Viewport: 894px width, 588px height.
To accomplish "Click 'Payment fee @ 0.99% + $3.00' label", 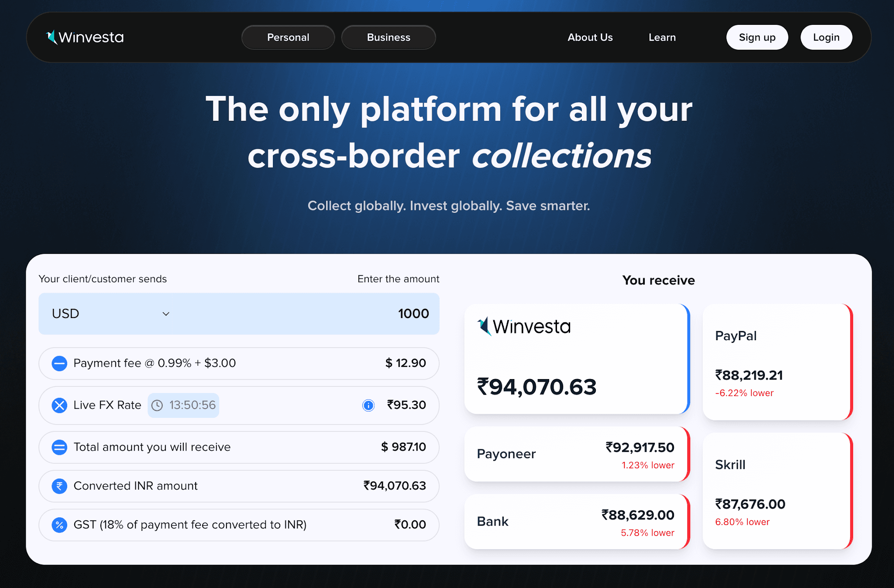I will 155,363.
